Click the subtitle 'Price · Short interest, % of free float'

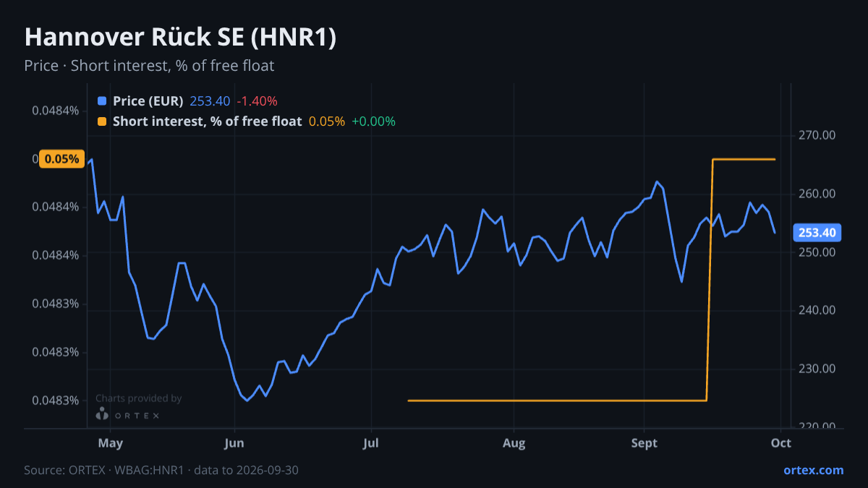[149, 66]
